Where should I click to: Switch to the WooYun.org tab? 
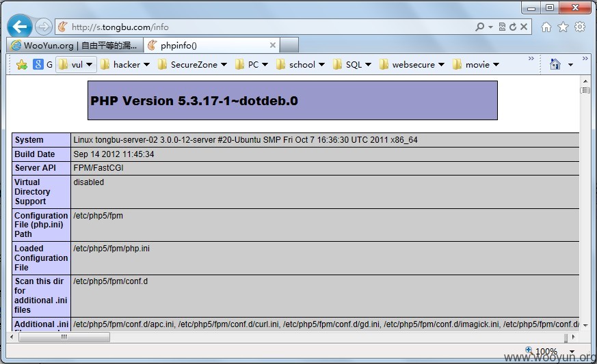click(x=75, y=45)
